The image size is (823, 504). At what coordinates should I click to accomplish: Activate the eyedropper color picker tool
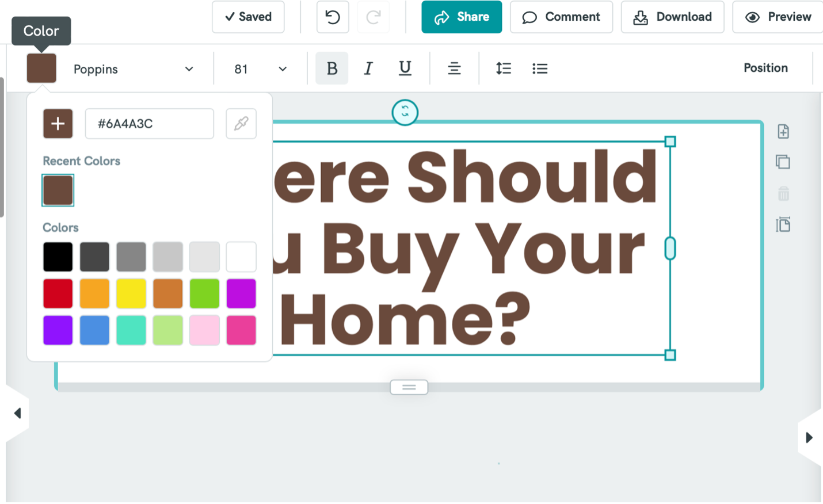(x=241, y=123)
